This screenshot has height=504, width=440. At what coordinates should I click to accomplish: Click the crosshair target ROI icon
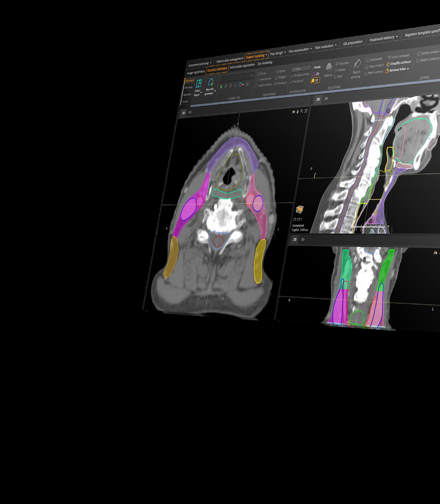coord(226,86)
